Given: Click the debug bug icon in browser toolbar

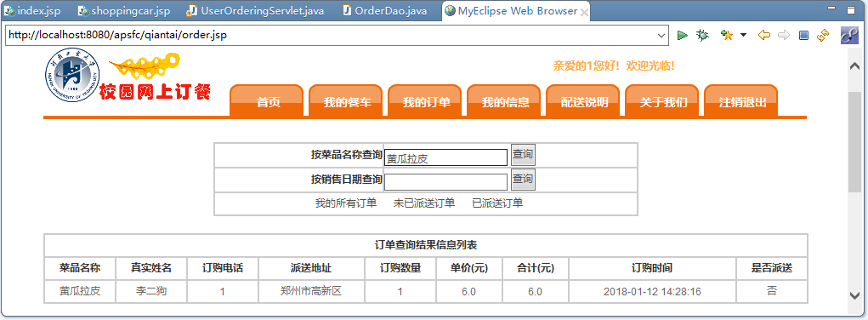Looking at the screenshot, I should click(702, 35).
